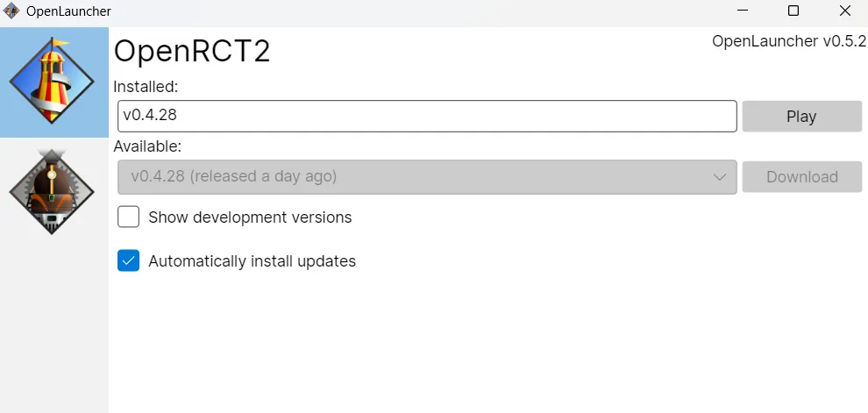The height and width of the screenshot is (413, 868).
Task: Click the OpenRCT2 heading title
Action: [192, 51]
